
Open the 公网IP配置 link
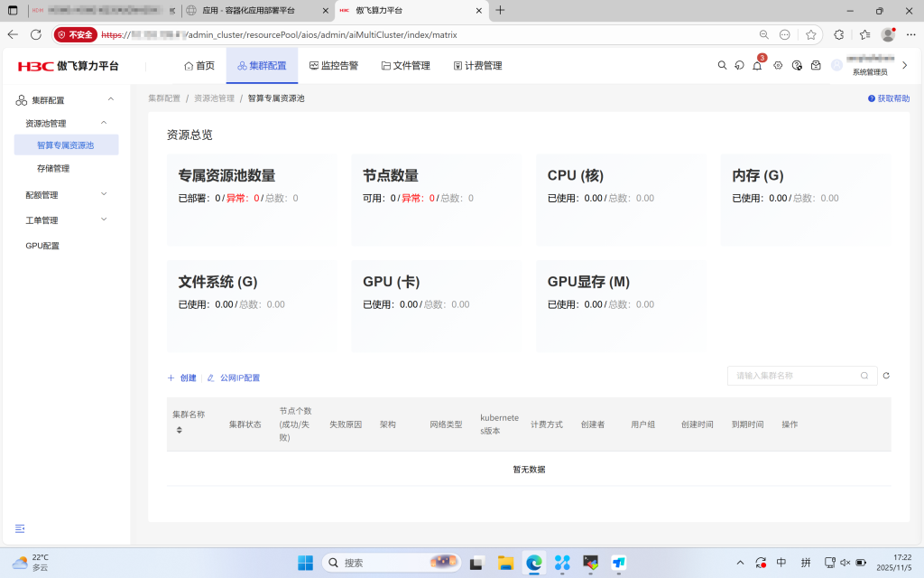240,378
